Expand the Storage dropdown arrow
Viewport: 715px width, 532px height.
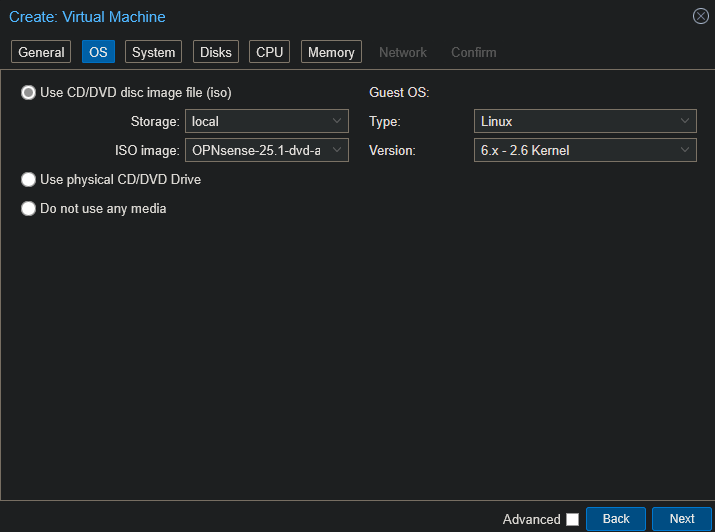(337, 122)
